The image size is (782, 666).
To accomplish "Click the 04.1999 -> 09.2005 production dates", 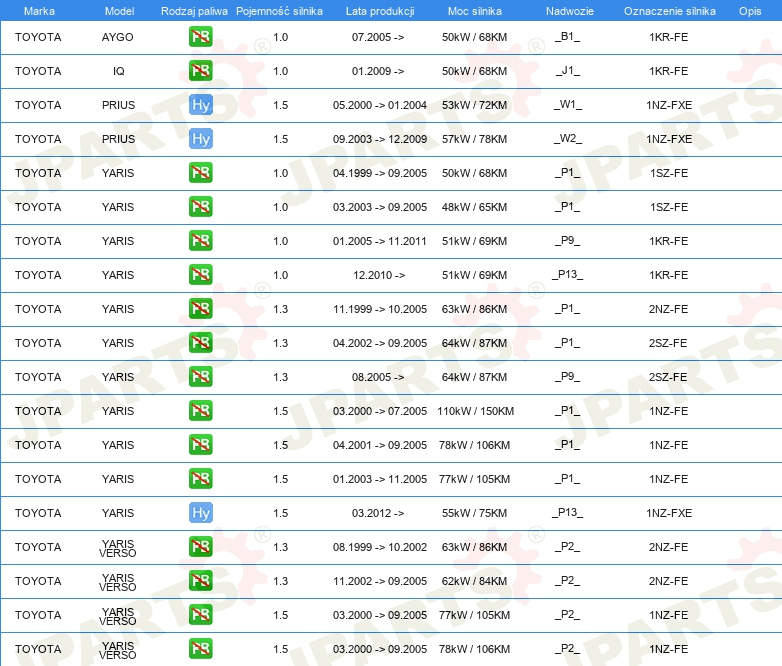I will coord(380,173).
